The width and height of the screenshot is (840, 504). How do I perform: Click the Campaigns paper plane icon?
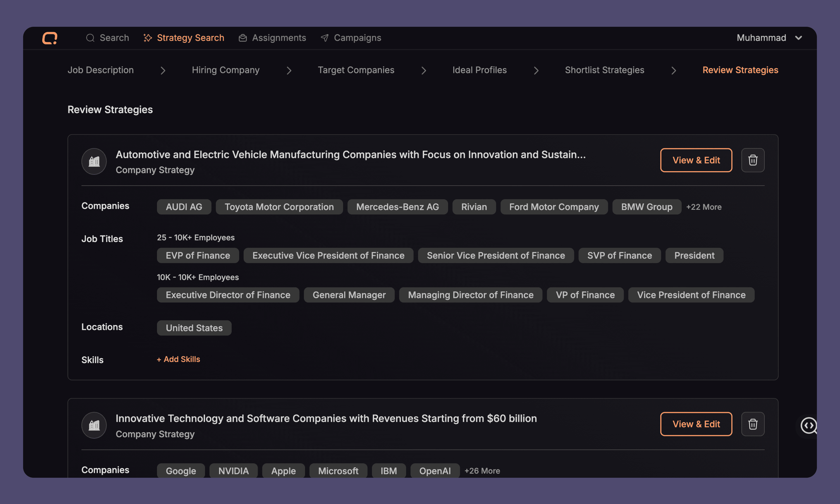point(325,38)
